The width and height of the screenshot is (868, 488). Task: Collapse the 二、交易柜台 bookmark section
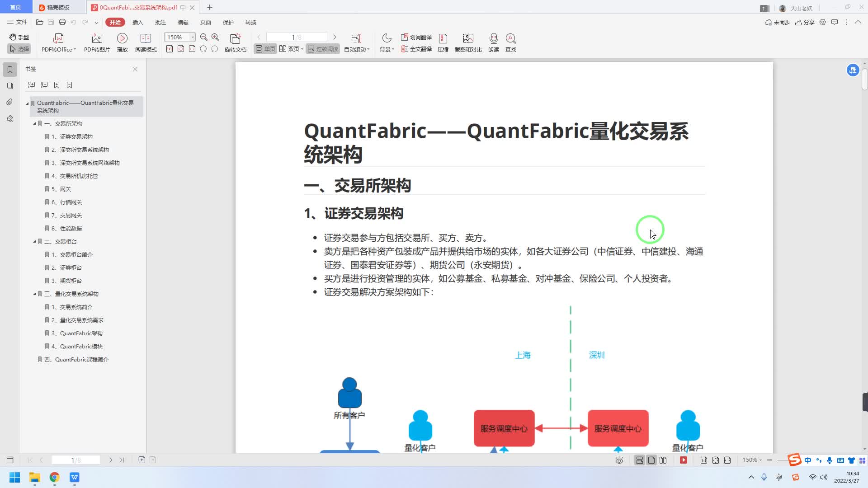pyautogui.click(x=34, y=242)
